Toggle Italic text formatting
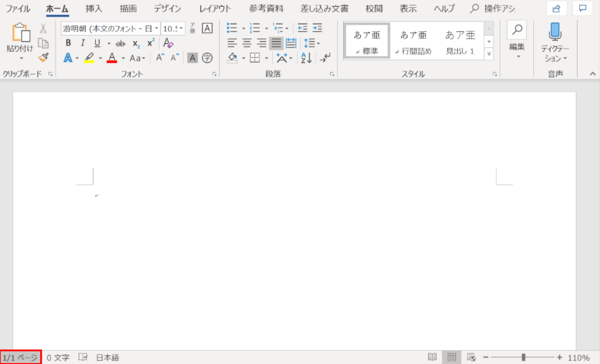 (83, 43)
